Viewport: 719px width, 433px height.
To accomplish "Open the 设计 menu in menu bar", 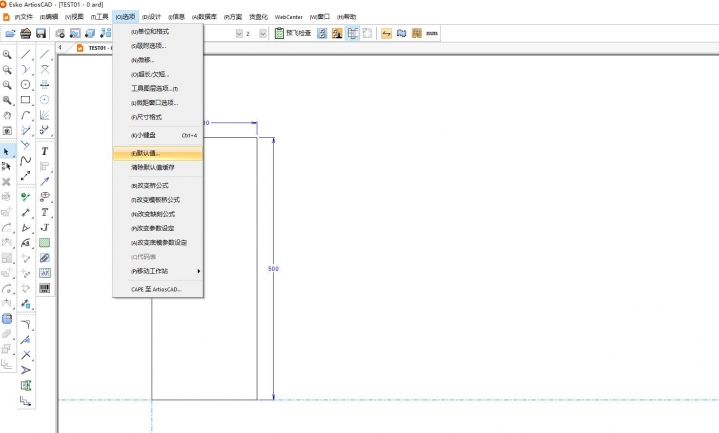I will click(151, 17).
